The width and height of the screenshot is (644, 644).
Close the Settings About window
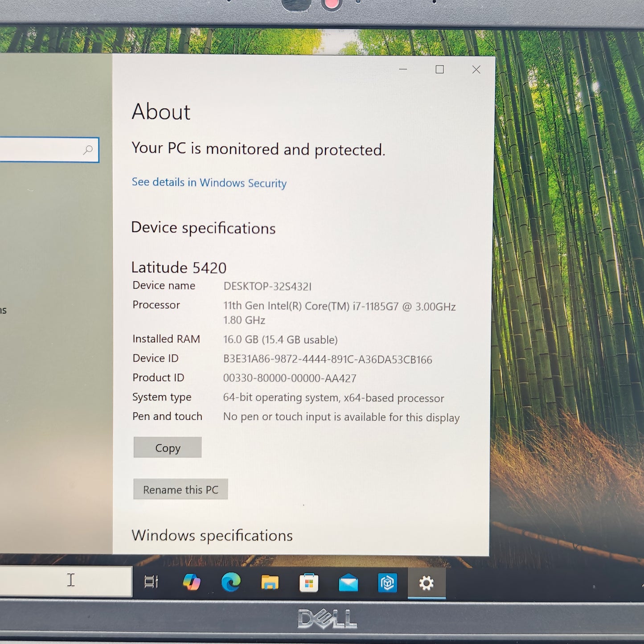pos(476,70)
